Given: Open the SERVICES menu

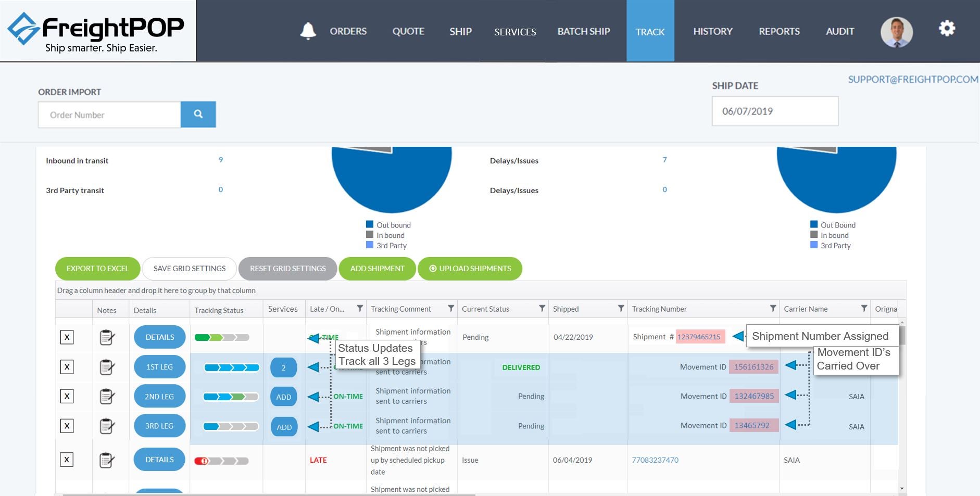Looking at the screenshot, I should [515, 32].
